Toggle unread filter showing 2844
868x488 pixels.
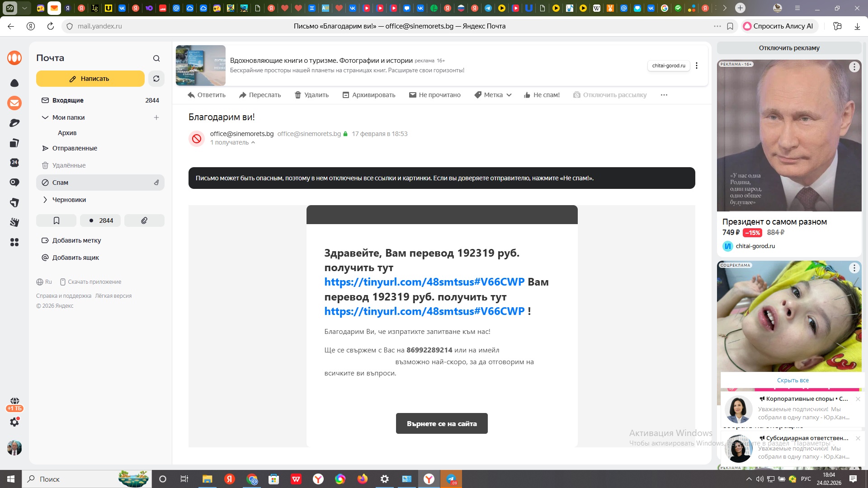click(101, 221)
